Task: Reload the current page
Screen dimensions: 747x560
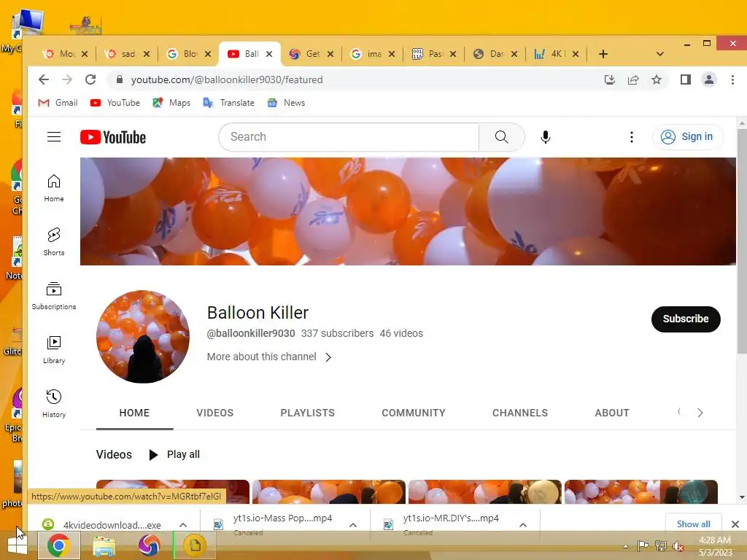Action: click(90, 79)
